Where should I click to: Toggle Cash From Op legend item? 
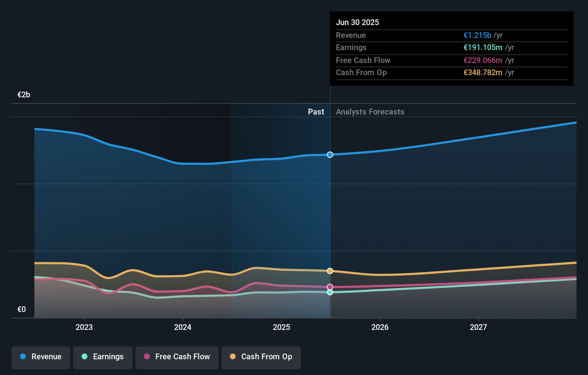coord(261,357)
